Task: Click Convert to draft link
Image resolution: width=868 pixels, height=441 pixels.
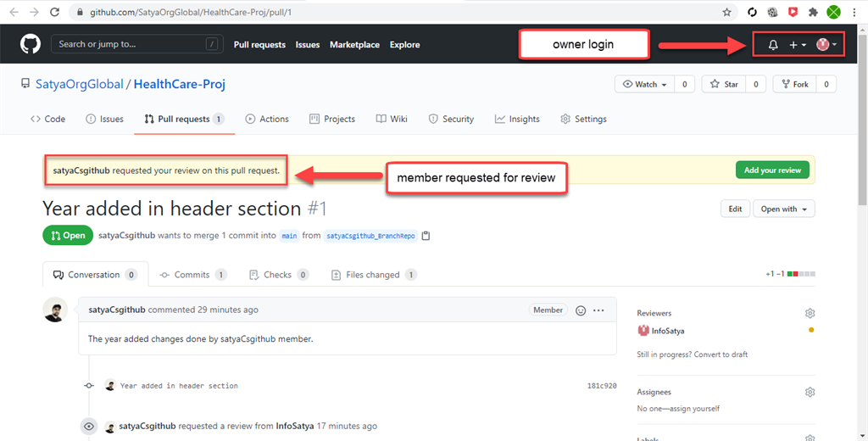Action: [x=721, y=354]
